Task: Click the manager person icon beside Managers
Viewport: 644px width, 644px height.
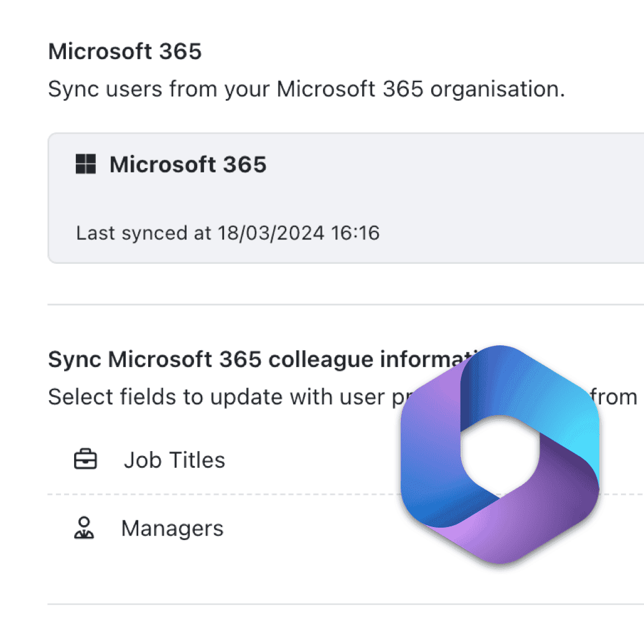Action: pos(84,528)
